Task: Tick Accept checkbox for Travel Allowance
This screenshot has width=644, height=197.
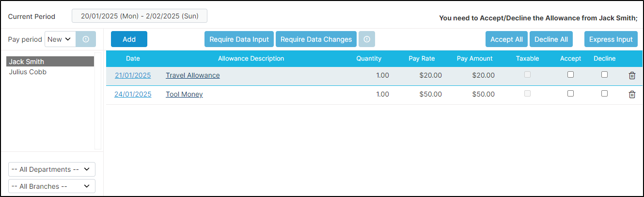Action: (570, 75)
